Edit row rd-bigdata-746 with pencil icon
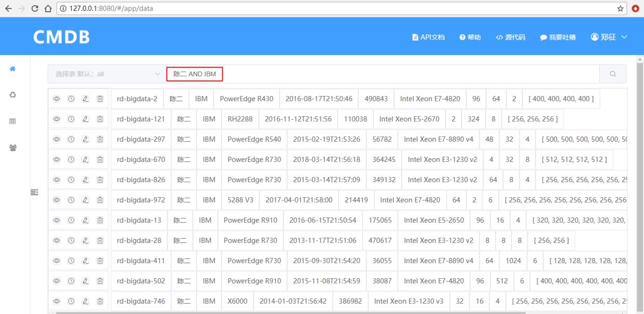644x314 pixels. click(86, 301)
